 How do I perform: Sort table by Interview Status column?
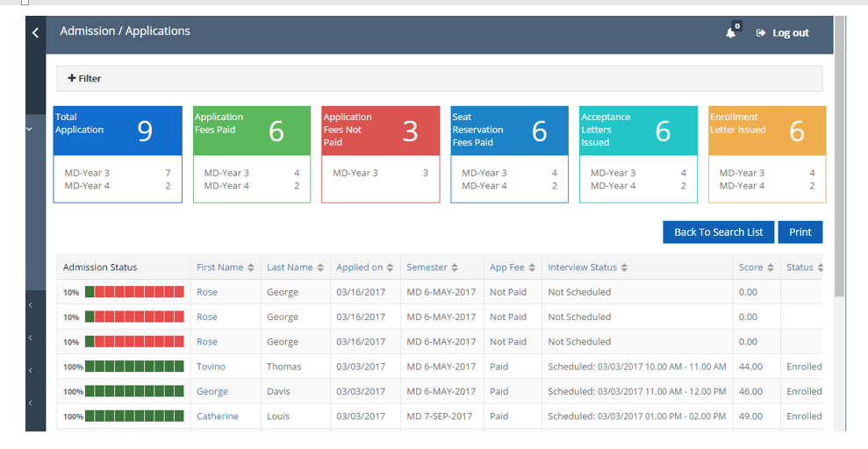click(587, 267)
